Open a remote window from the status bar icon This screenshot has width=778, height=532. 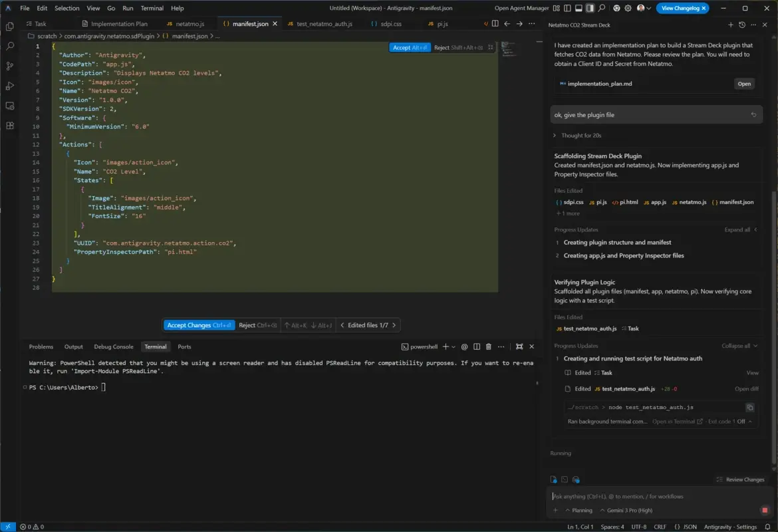7,526
